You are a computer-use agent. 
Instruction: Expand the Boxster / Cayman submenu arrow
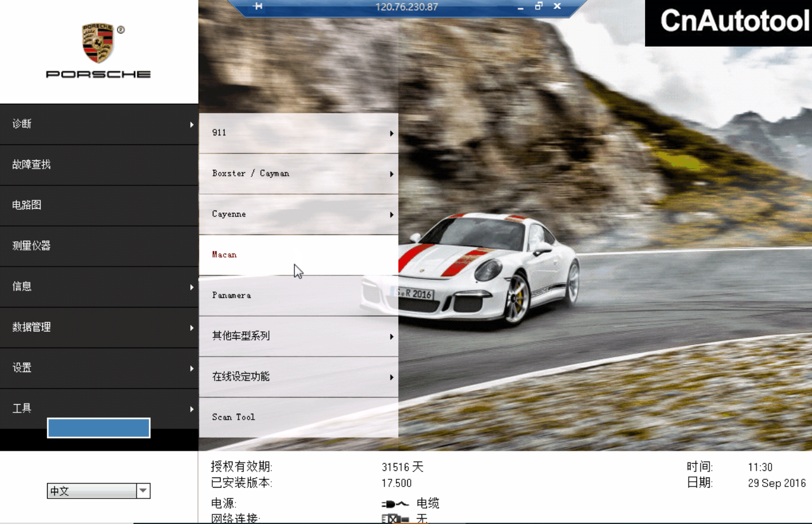coord(392,174)
